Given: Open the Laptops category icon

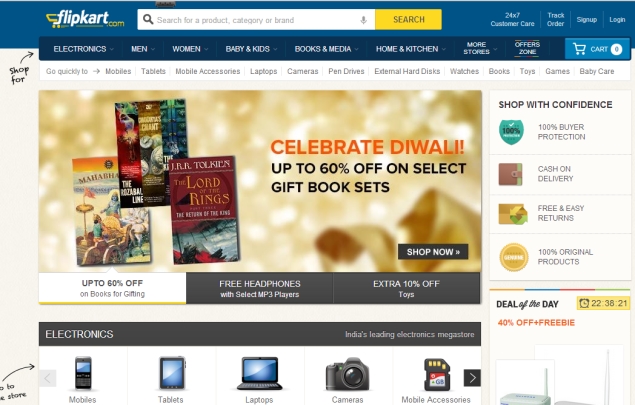Looking at the screenshot, I should [x=260, y=373].
